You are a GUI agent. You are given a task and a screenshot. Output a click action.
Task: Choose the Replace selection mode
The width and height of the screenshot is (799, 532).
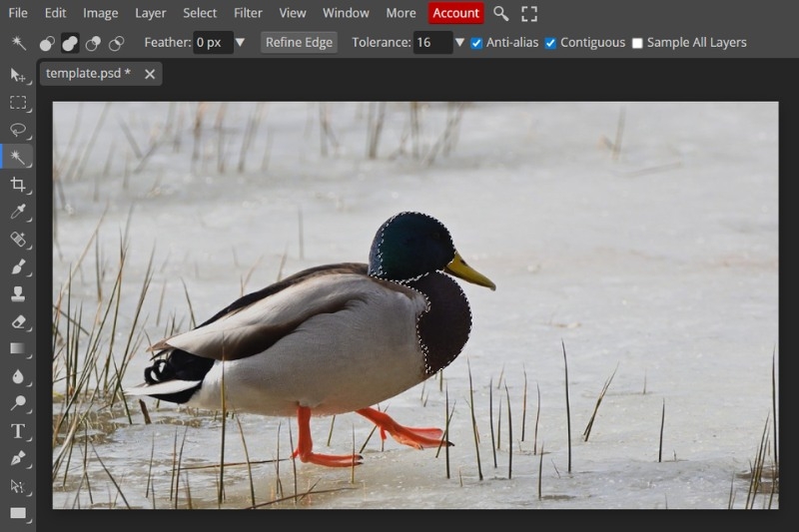pos(47,43)
